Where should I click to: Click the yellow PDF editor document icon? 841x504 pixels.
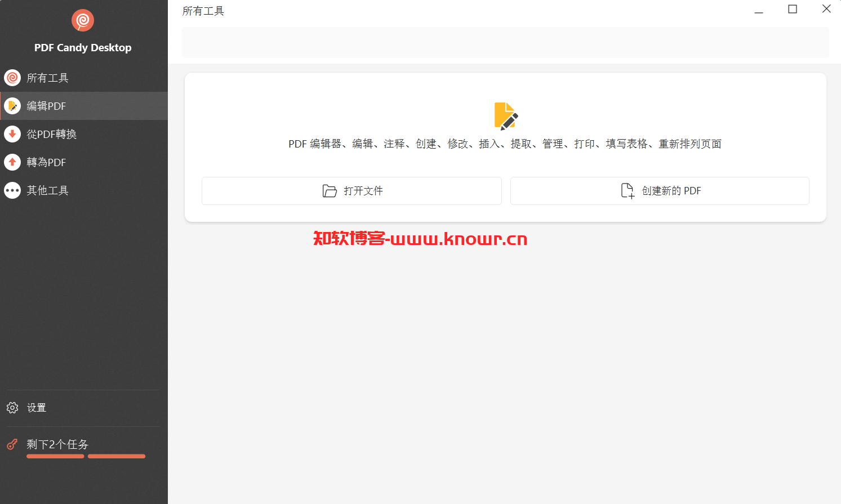coord(506,116)
